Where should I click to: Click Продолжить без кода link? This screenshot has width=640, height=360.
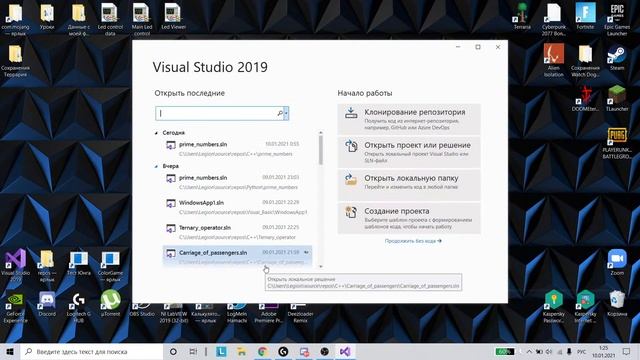[413, 241]
